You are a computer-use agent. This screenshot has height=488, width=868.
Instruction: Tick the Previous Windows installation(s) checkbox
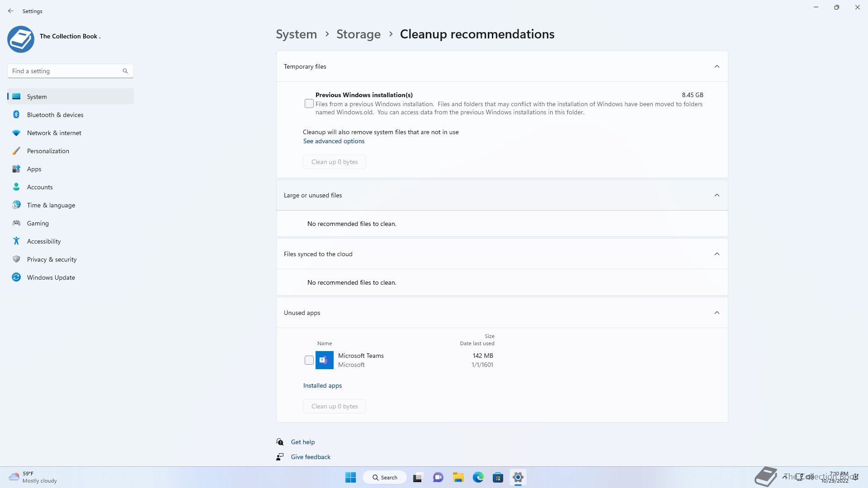[309, 103]
